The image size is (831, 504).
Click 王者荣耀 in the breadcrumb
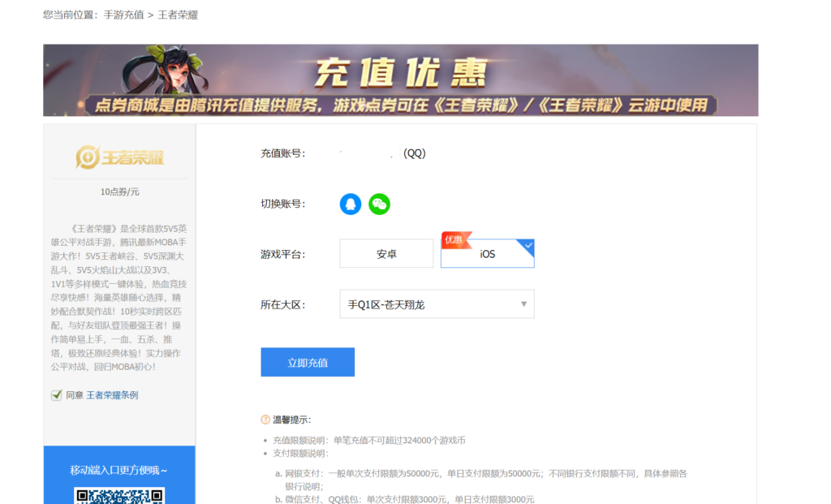(x=178, y=15)
